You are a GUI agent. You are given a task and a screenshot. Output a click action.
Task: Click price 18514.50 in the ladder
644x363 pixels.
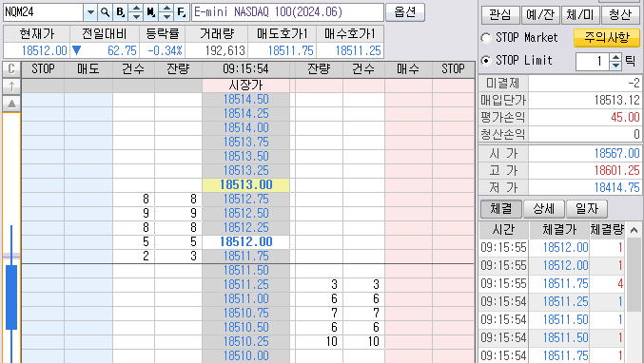[x=245, y=99]
